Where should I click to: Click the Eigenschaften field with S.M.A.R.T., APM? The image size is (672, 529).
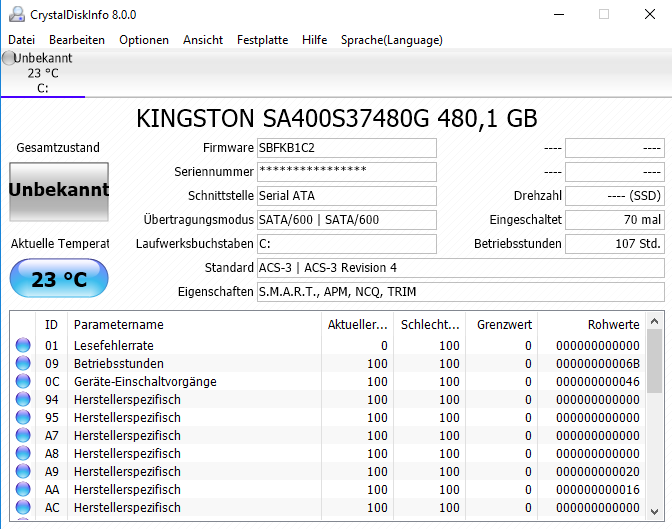pos(461,292)
